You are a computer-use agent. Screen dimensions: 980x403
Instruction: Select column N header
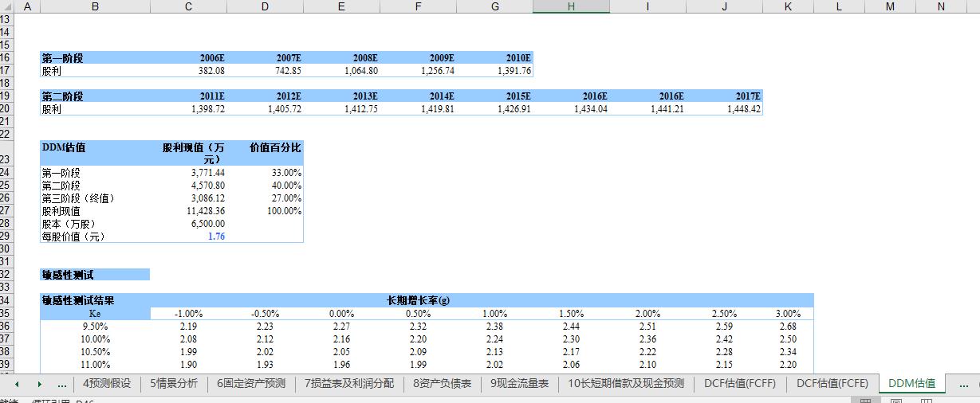(x=941, y=6)
